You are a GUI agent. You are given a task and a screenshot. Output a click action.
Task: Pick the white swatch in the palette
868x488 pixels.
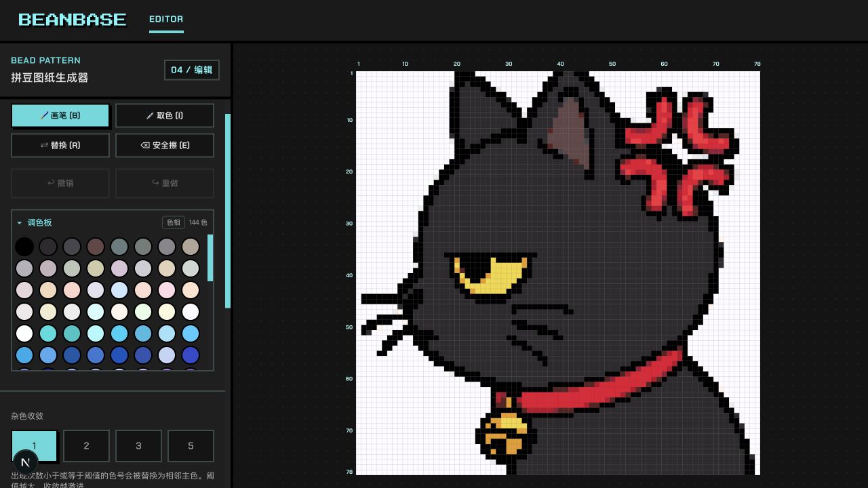[24, 333]
